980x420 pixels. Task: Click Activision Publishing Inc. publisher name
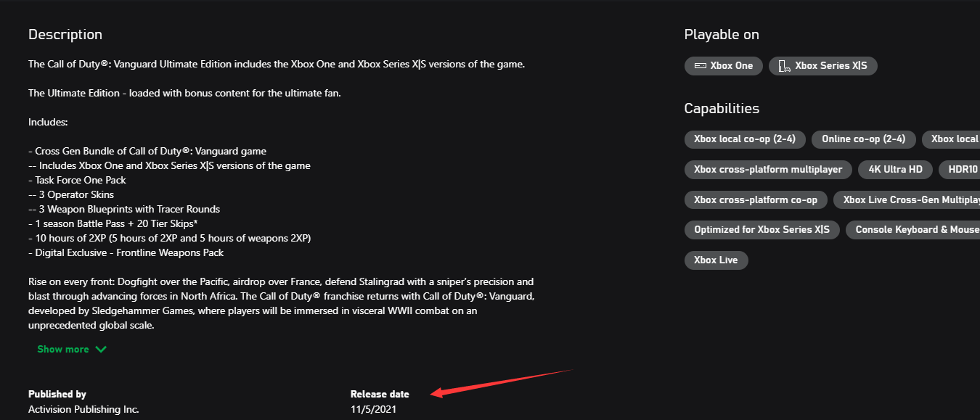[x=83, y=410]
